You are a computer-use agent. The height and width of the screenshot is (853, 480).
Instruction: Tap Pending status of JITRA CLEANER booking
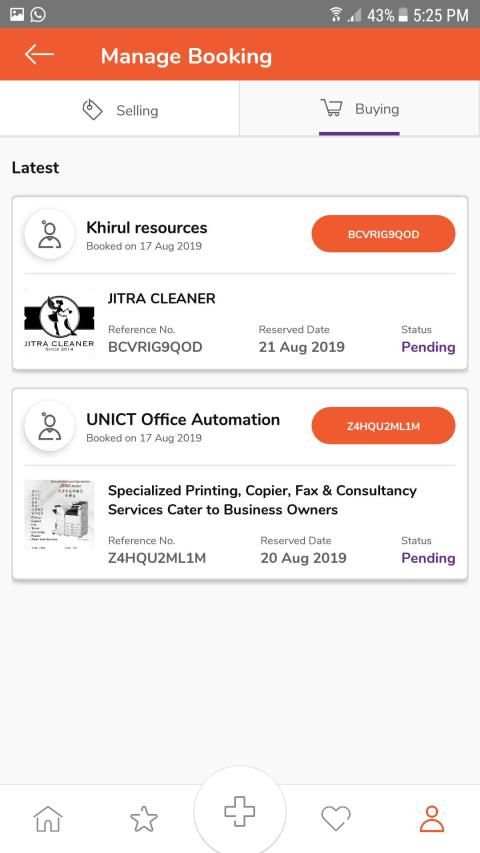coord(428,347)
